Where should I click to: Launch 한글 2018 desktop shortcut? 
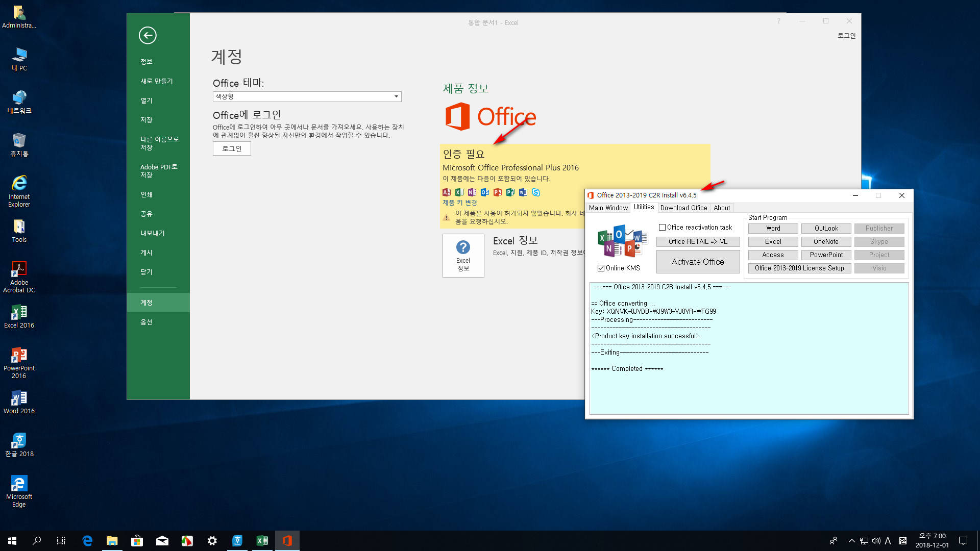pos(19,445)
